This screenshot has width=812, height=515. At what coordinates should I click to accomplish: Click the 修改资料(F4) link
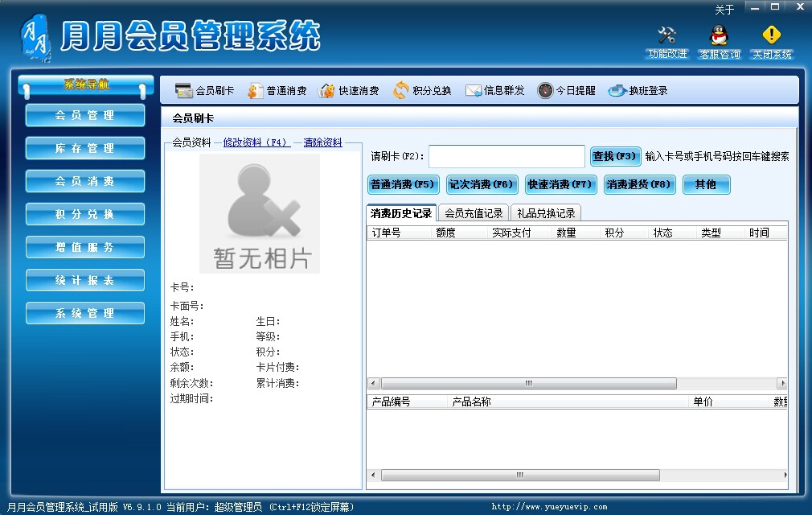(256, 142)
